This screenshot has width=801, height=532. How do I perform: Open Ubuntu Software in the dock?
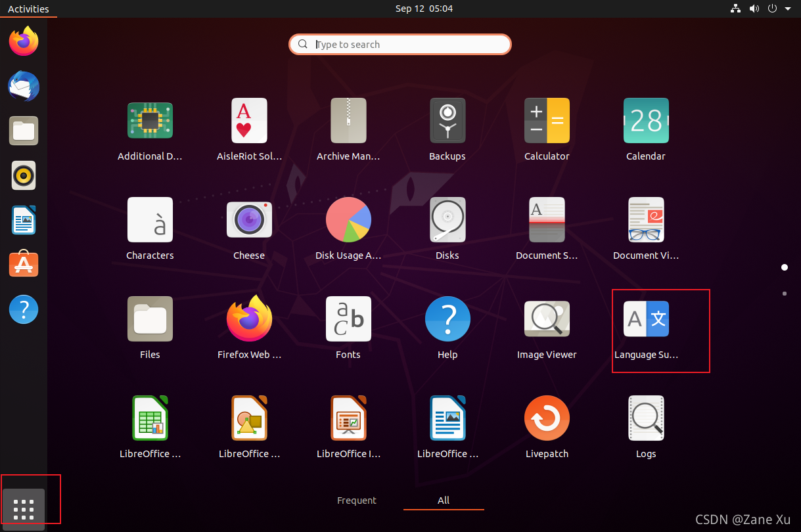pos(24,265)
